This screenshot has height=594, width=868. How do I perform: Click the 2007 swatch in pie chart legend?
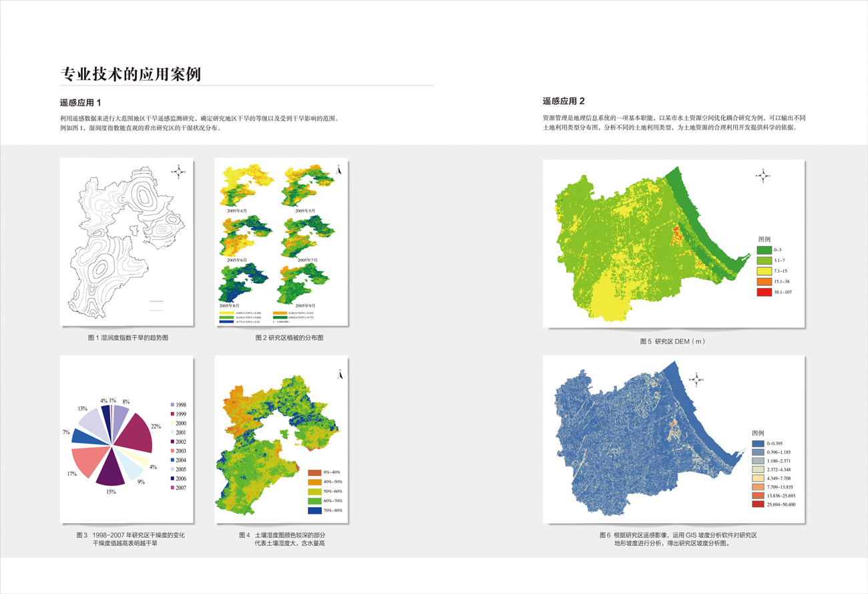point(173,488)
